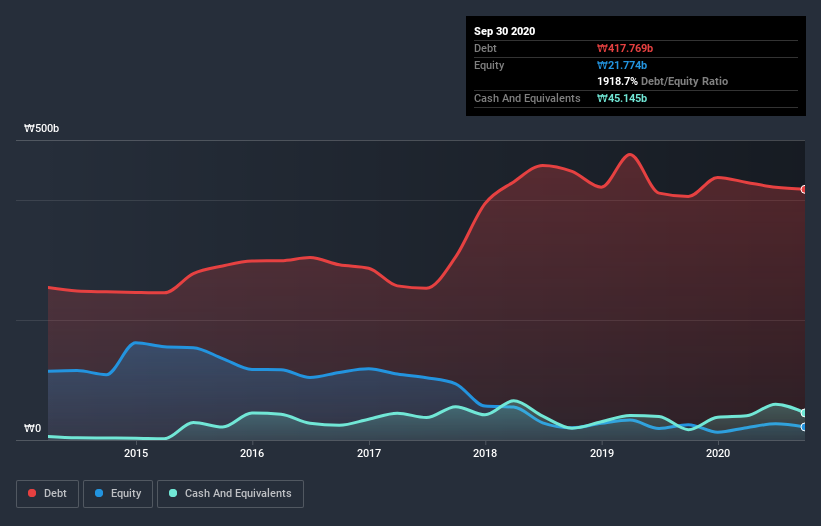Click the ₩0 y-axis label
The width and height of the screenshot is (821, 526).
[x=32, y=428]
